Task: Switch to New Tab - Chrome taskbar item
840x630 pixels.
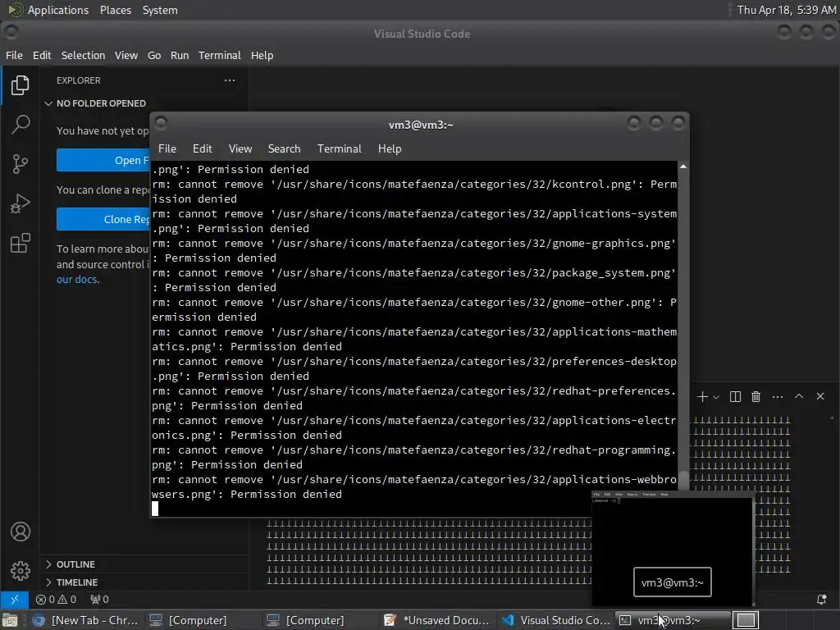Action: tap(84, 620)
